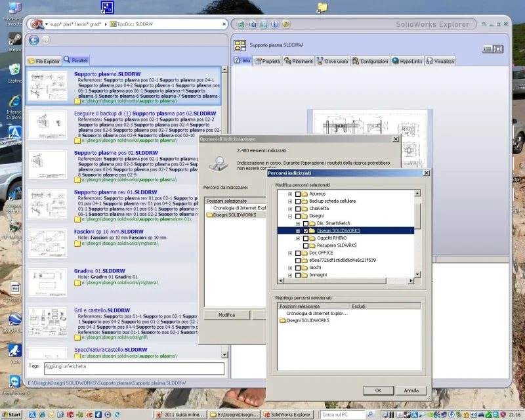This screenshot has height=420, width=525.
Task: Expand the Dis. Smartsketch node
Action: point(298,223)
